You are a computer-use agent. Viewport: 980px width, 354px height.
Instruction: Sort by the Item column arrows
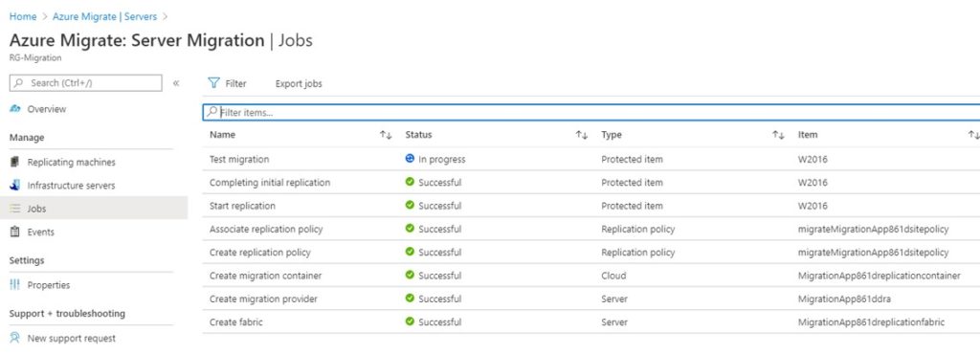click(x=973, y=135)
